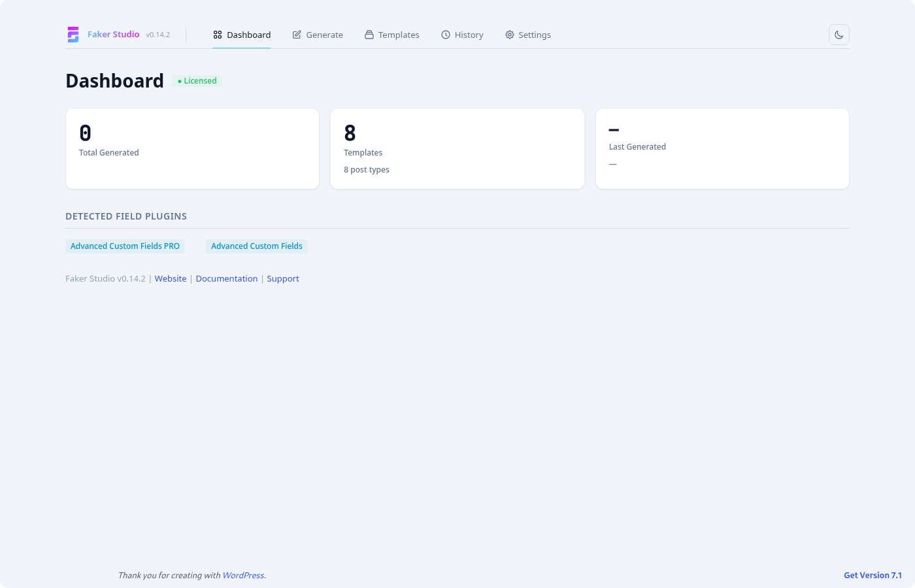Select the Last Generated stat card
This screenshot has width=915, height=588.
point(722,149)
